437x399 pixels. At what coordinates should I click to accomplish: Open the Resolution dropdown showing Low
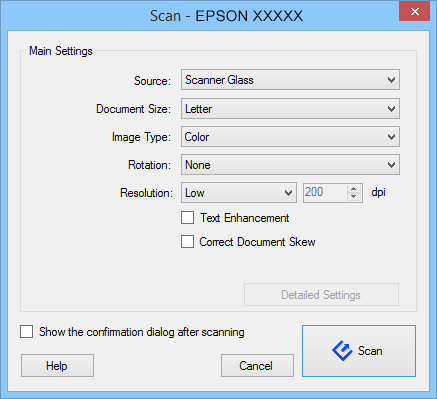239,192
